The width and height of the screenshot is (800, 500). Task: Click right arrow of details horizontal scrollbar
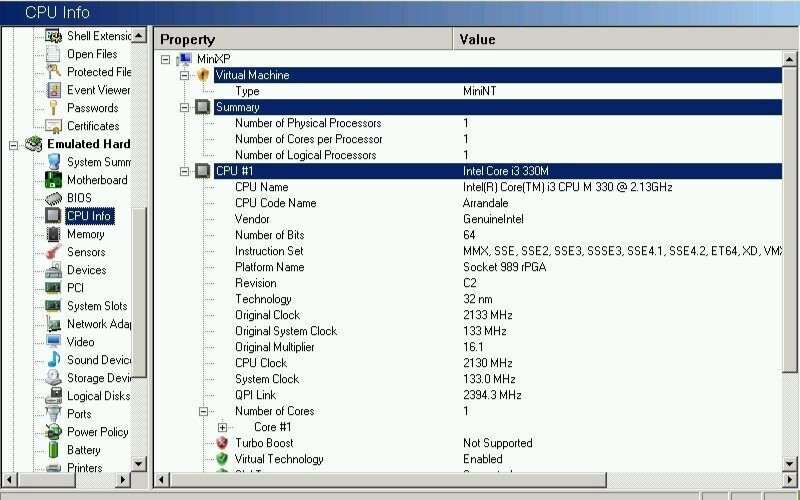(790, 480)
